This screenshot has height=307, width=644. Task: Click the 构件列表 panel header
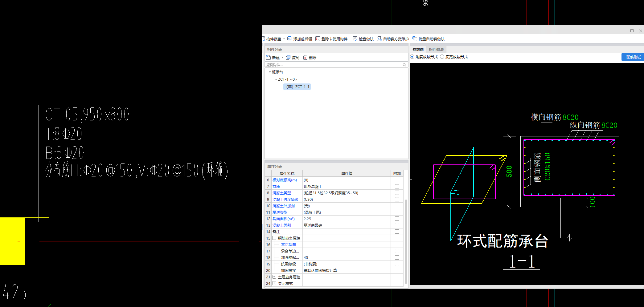336,49
